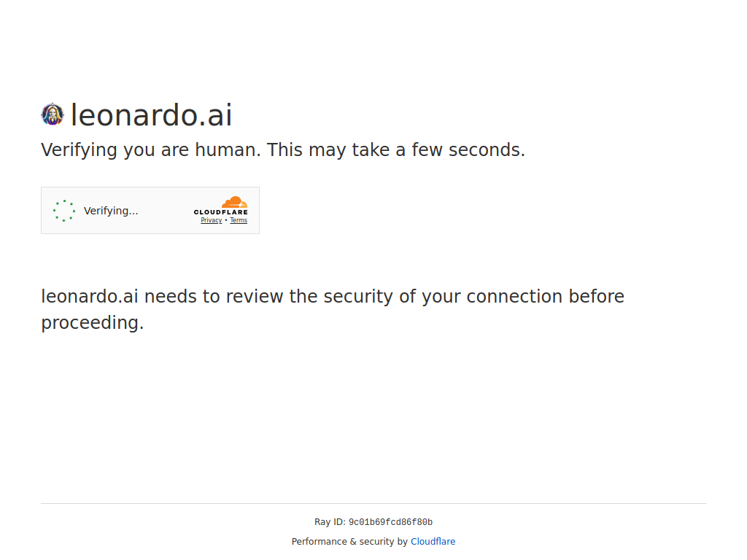Click "This may take a few seconds." sentence
Image resolution: width=747 pixels, height=560 pixels.
click(395, 150)
